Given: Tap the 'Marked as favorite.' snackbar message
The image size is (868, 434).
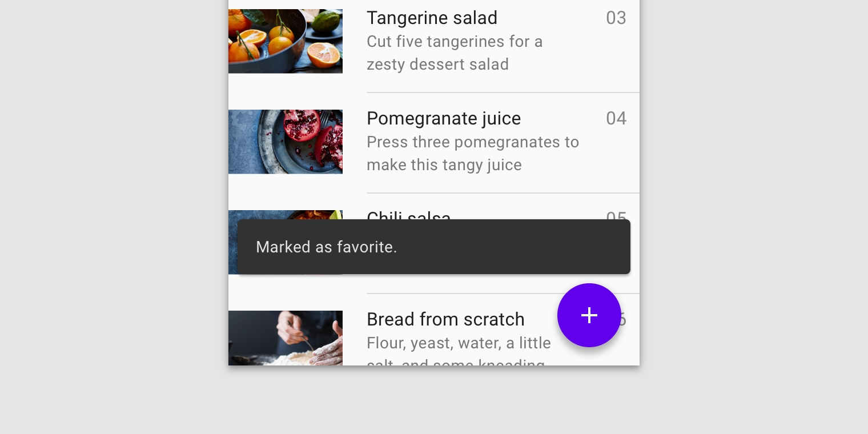Looking at the screenshot, I should coord(326,247).
